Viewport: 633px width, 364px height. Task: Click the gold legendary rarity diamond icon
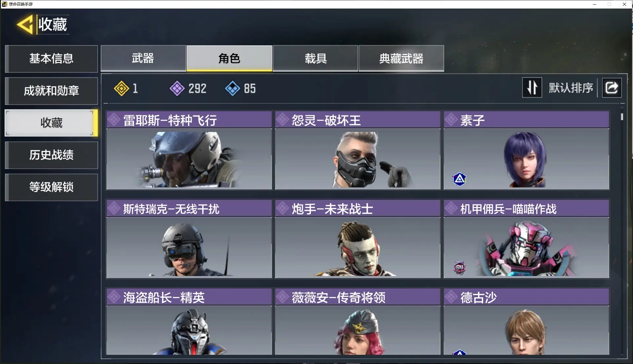click(121, 89)
